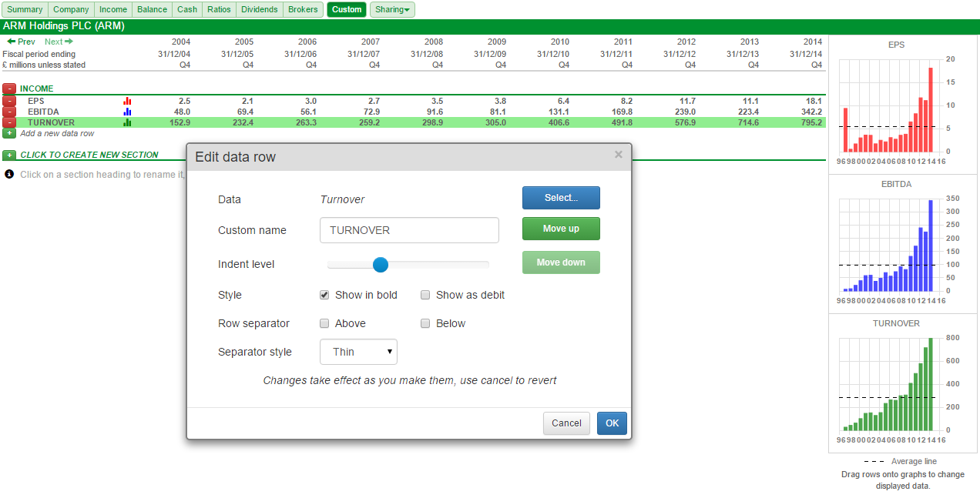Click the INCOME section heading to rename
This screenshot has height=498, width=980.
click(37, 89)
